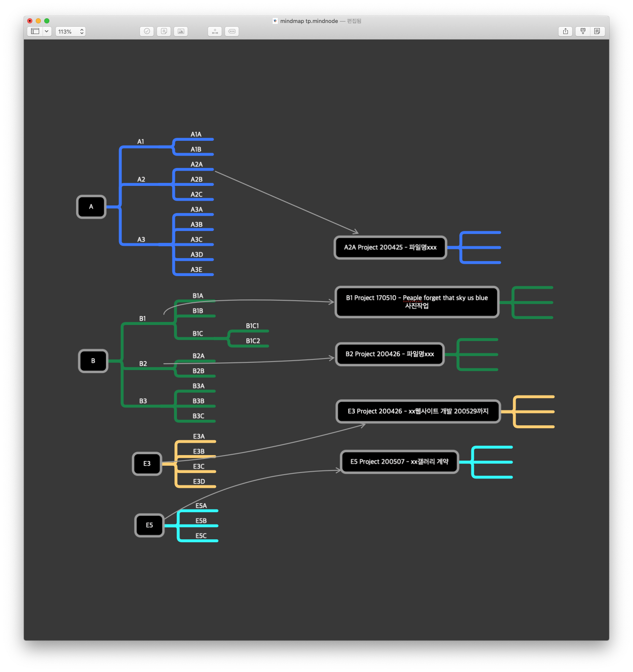
Task: Click the document icon beside the window title
Action: tap(275, 21)
